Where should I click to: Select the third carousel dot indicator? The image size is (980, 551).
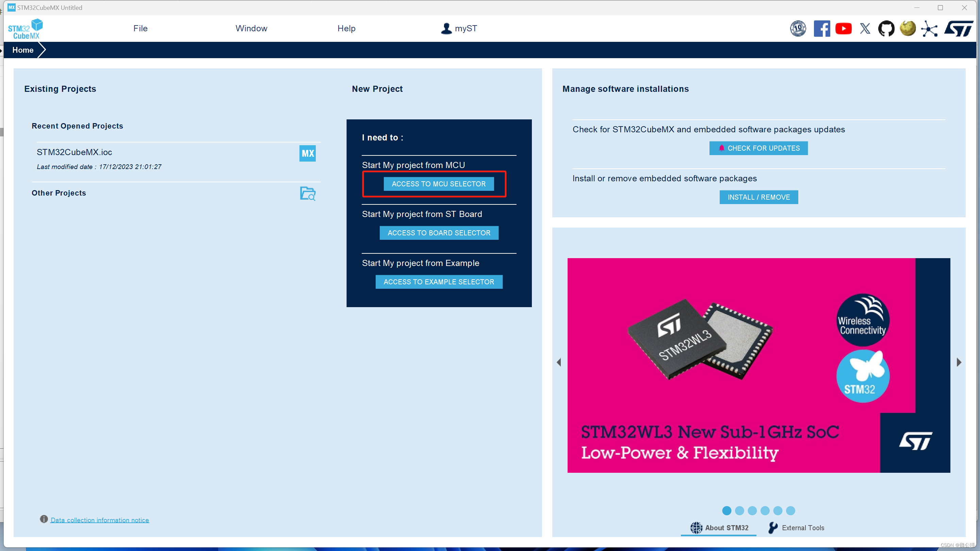coord(752,510)
